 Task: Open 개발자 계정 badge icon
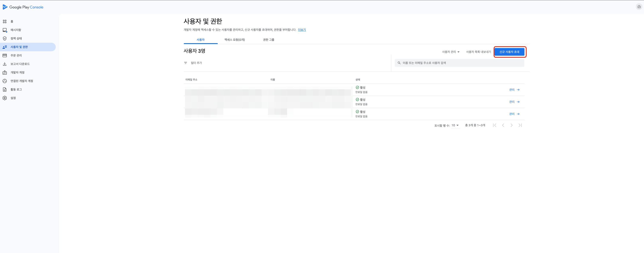pos(5,72)
